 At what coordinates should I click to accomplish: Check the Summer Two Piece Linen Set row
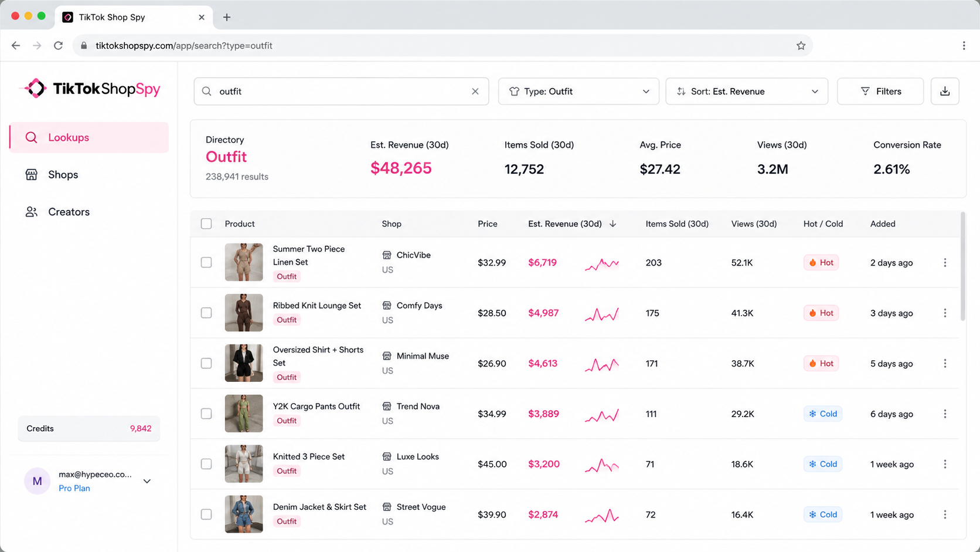click(x=206, y=263)
